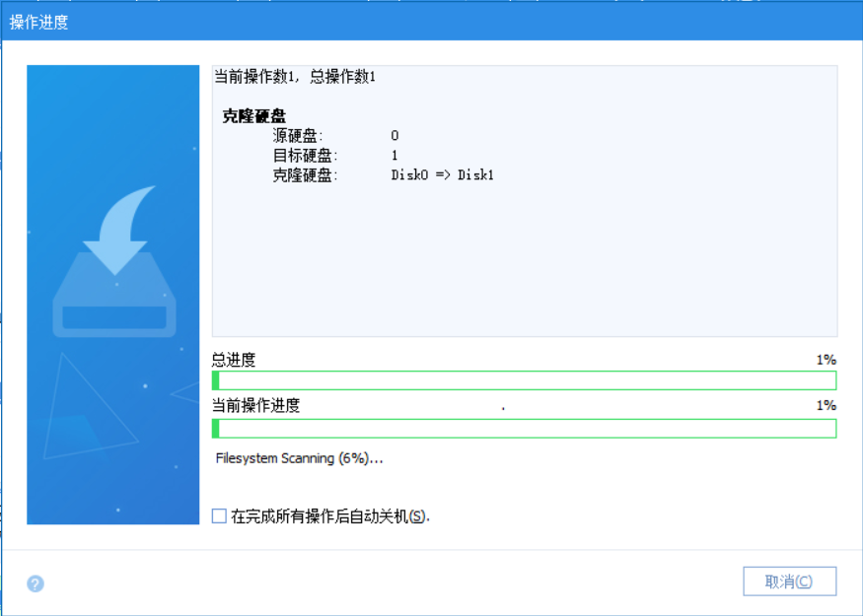Enable auto shutdown after all operations checkbox
The height and width of the screenshot is (616, 863).
[219, 515]
